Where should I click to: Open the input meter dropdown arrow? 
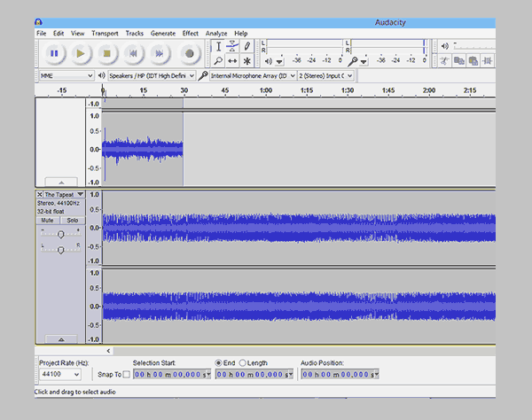point(364,62)
